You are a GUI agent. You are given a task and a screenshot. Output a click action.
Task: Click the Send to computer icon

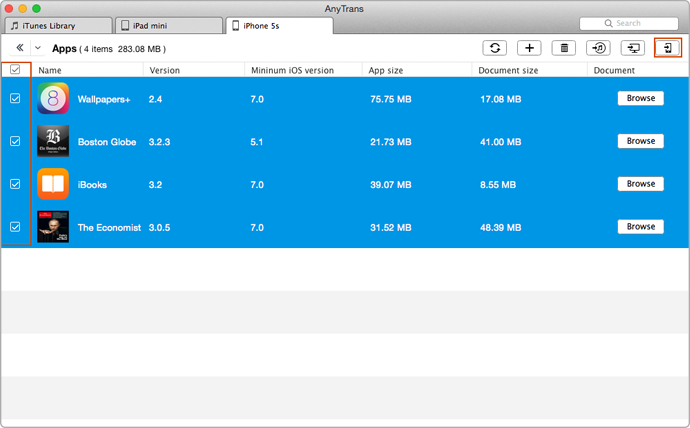click(633, 48)
